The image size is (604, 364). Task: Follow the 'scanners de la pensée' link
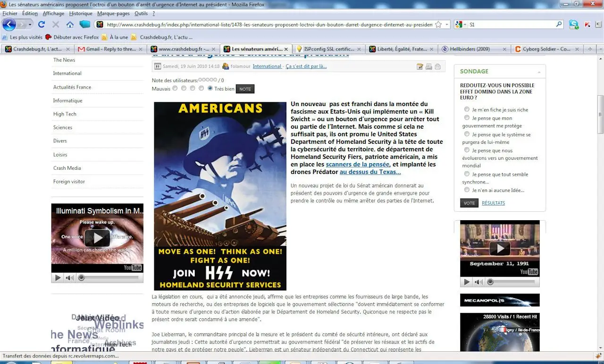coord(358,165)
